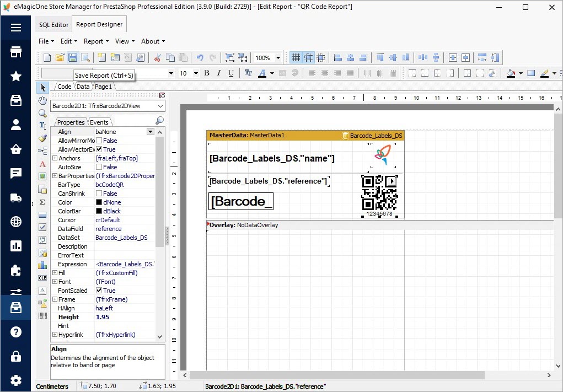Open report Preview magnifier icon
Screen dimensions: 563x392
click(x=85, y=57)
